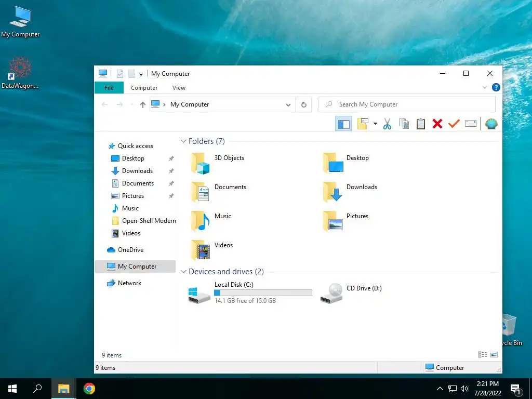This screenshot has height=399, width=532.
Task: Click the Cut scissors icon
Action: point(387,124)
